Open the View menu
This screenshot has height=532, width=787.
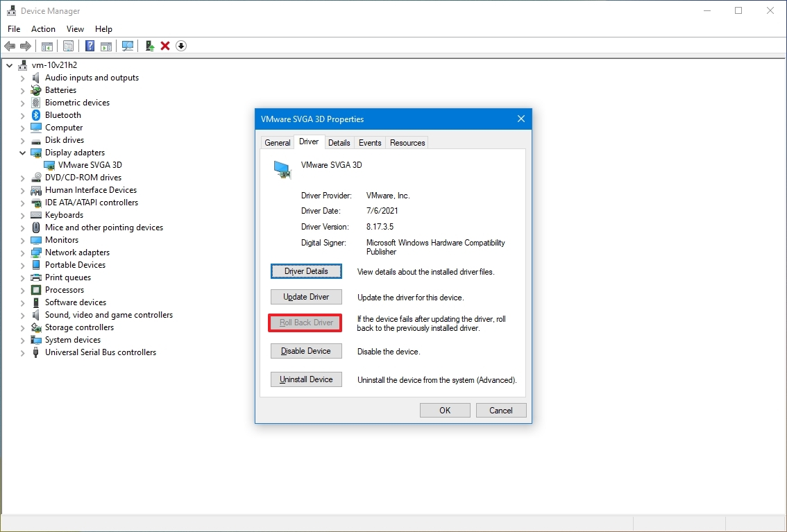pyautogui.click(x=75, y=29)
